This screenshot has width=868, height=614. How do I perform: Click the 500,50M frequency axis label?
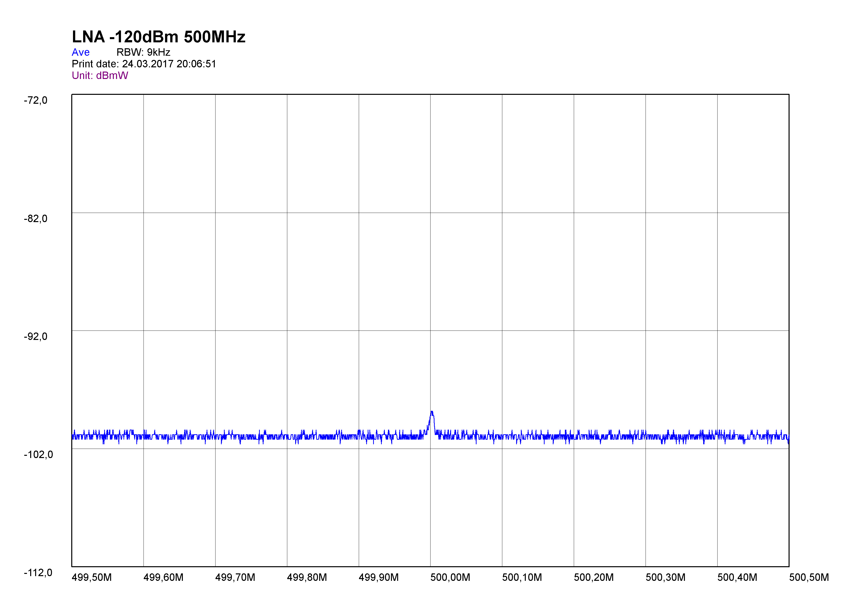pos(809,578)
